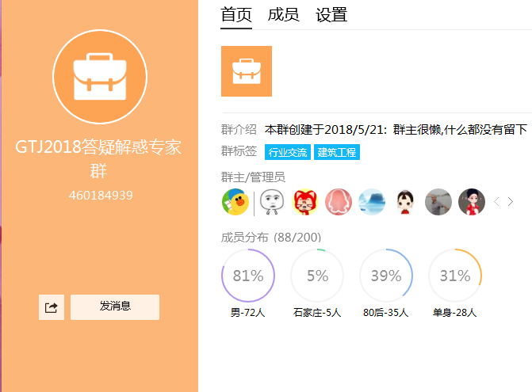
Task: Open the yellow duck owner avatar
Action: (x=235, y=202)
